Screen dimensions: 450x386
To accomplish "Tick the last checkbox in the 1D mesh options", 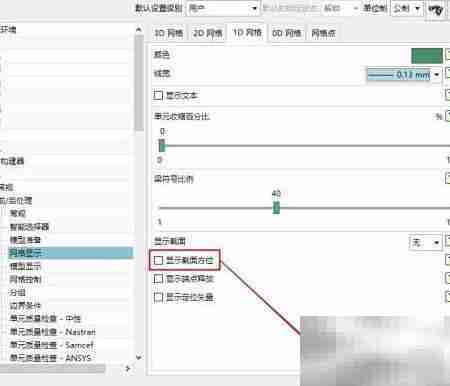I will pyautogui.click(x=158, y=297).
